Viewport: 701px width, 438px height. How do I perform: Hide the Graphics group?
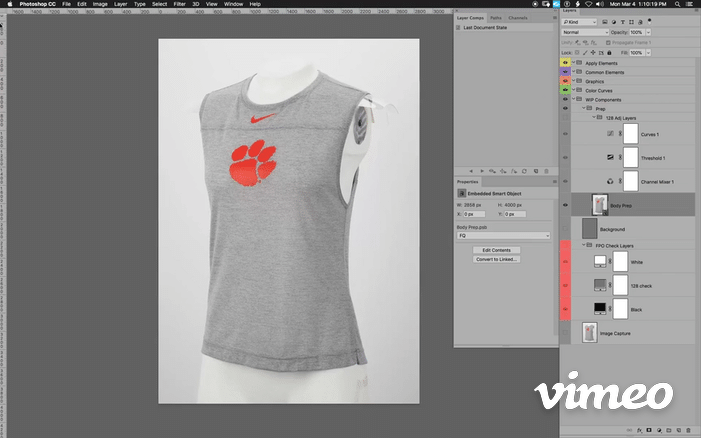(565, 81)
